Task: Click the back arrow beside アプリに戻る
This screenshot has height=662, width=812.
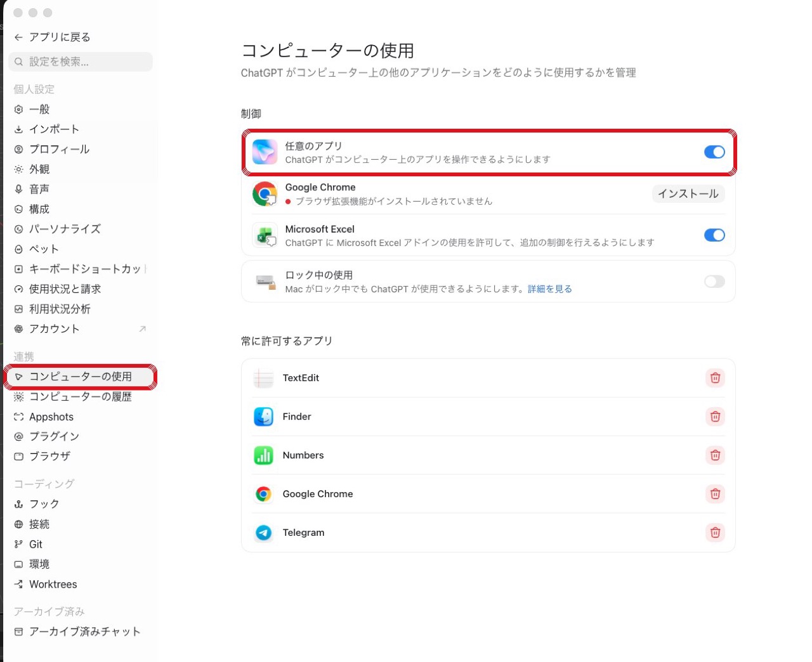Action: pos(18,37)
